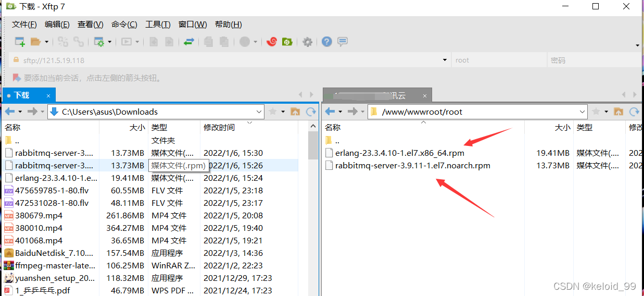Click the remote pane home folder icon

(x=618, y=112)
